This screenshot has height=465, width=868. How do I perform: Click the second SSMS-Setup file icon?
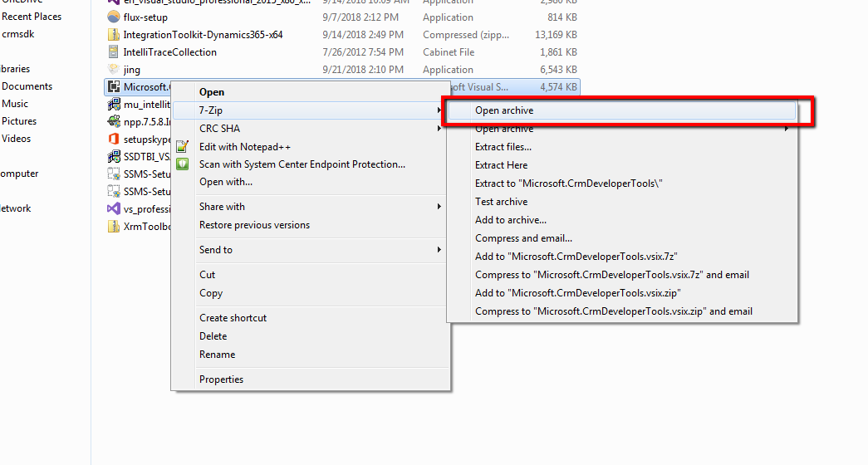pyautogui.click(x=114, y=192)
